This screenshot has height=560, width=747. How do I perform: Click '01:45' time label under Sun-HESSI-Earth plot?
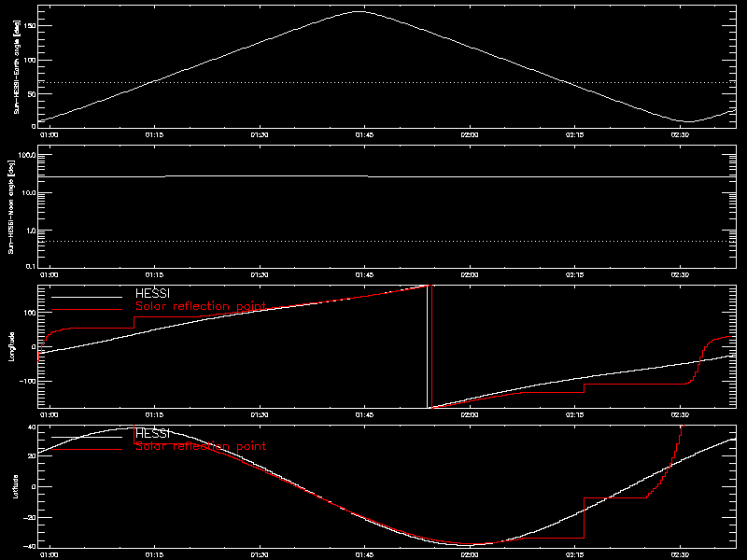click(364, 135)
